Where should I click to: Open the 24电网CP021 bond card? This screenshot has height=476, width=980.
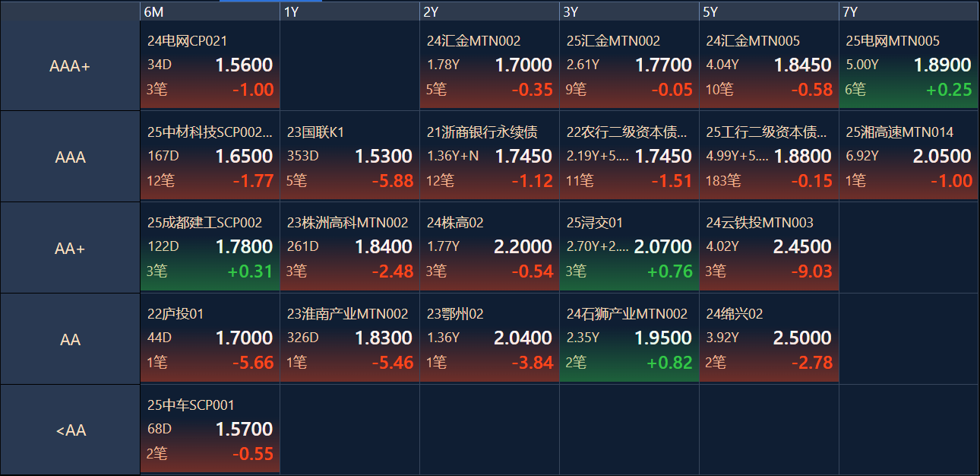[210, 66]
